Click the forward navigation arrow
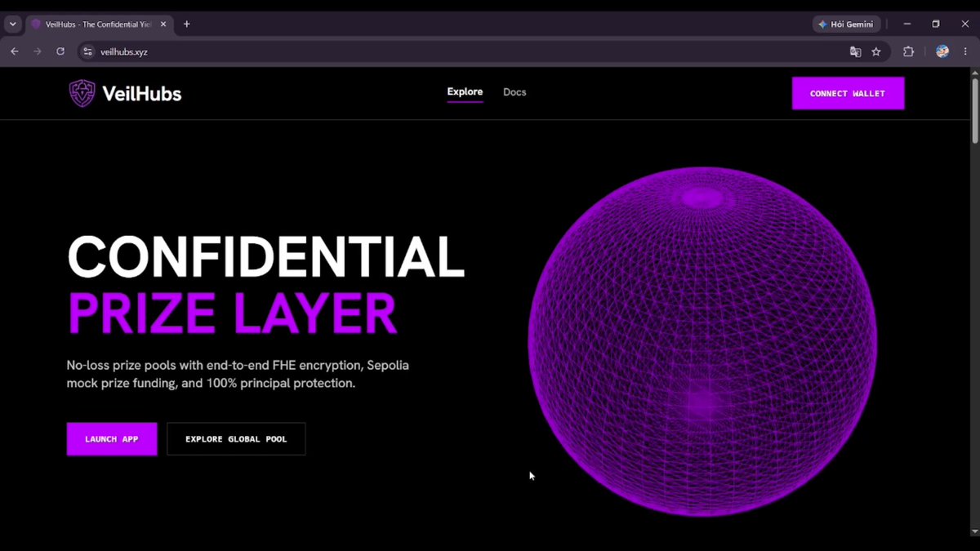The width and height of the screenshot is (980, 551). [38, 51]
